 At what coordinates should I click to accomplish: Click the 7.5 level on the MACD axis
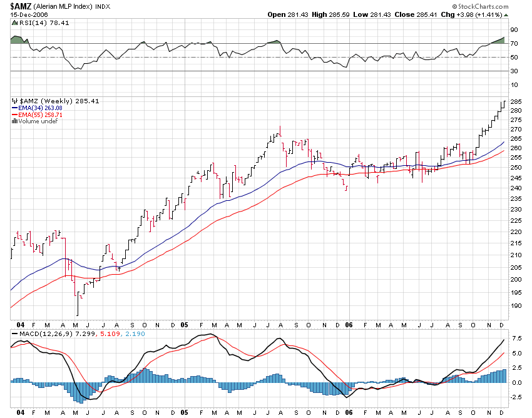517,339
